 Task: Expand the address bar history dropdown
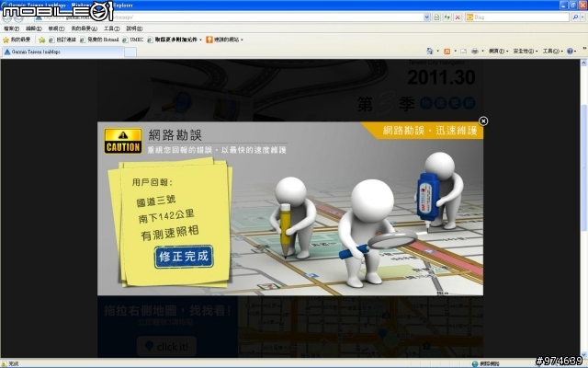point(426,17)
